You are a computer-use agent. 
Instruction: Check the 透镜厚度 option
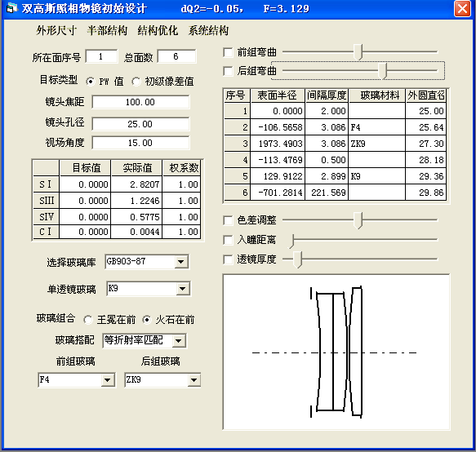pos(228,259)
